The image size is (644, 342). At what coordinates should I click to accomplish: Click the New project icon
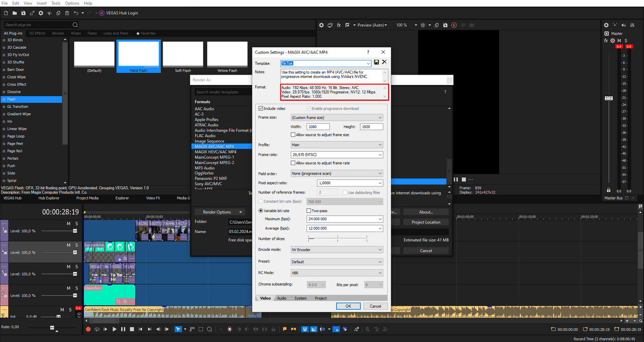point(6,13)
